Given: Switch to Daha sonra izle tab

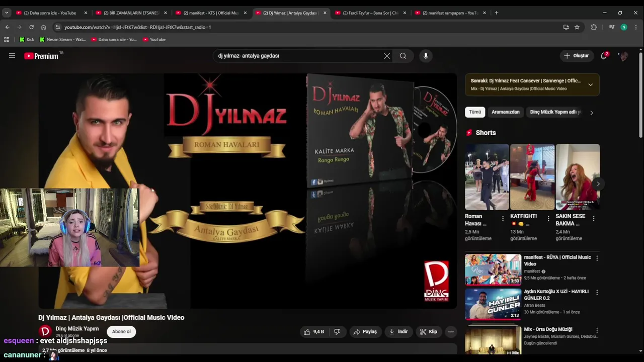Looking at the screenshot, I should click(50, 13).
